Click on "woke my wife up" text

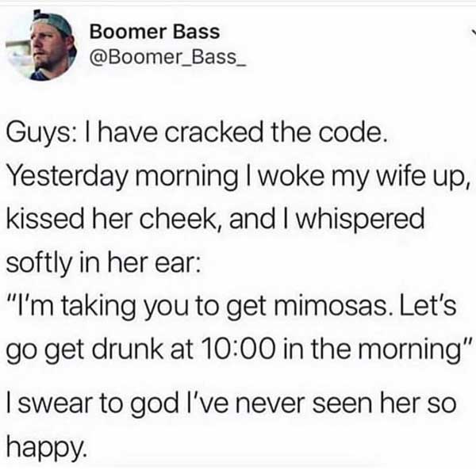pos(361,177)
